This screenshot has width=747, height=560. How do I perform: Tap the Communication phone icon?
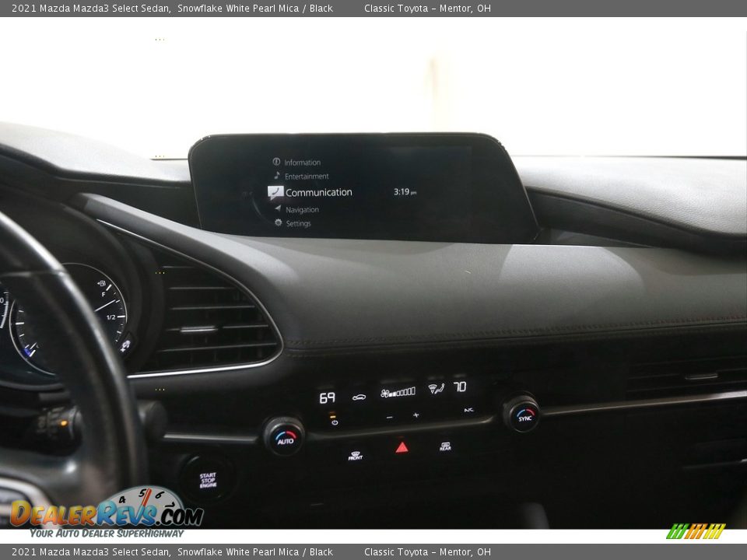275,192
